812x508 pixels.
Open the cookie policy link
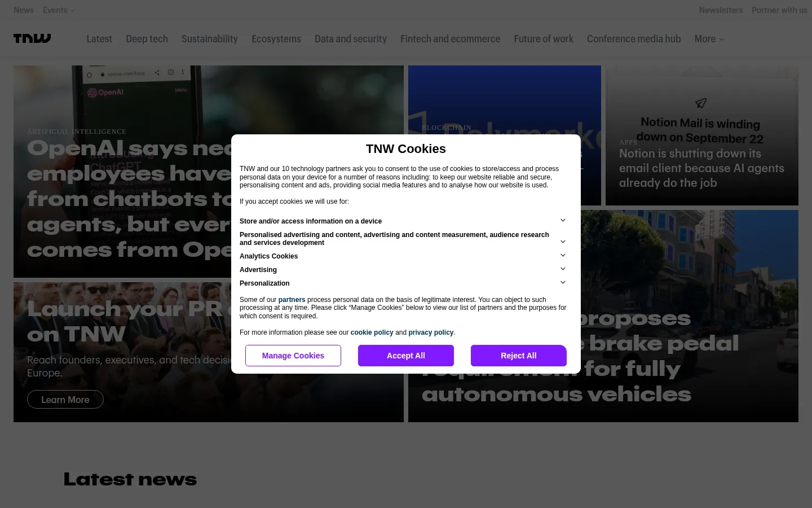pos(372,332)
